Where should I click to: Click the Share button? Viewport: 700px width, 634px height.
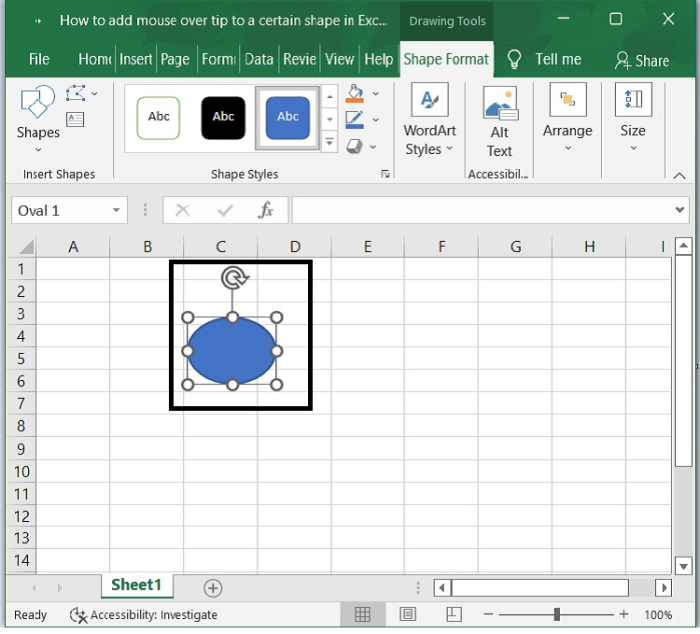pyautogui.click(x=642, y=60)
